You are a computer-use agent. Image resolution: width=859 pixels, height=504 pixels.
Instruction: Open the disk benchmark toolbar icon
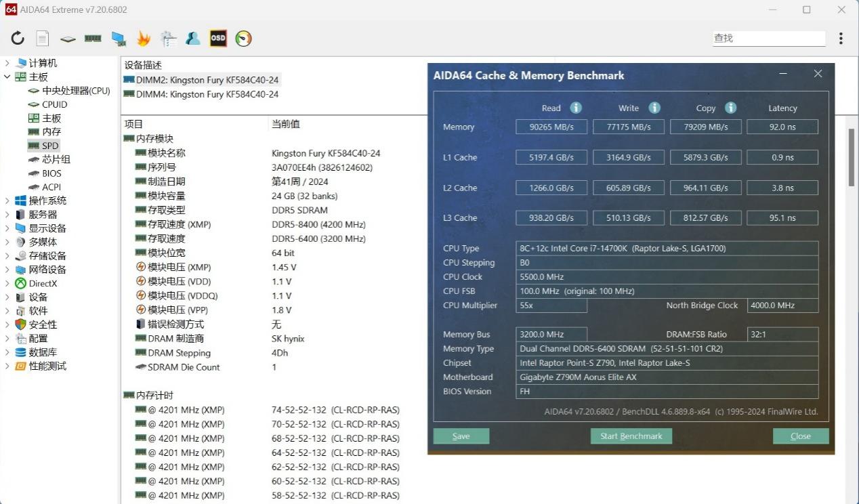tap(68, 39)
